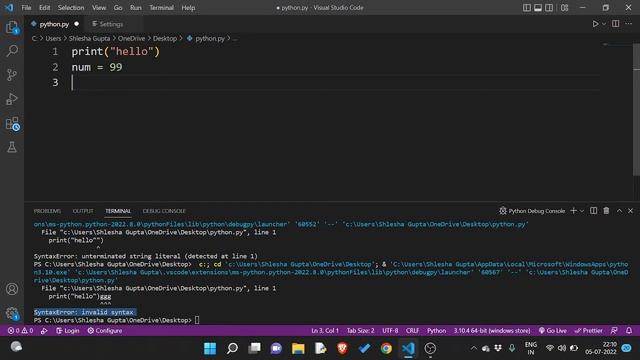
Task: Open the Search view in activity bar
Action: 12,51
